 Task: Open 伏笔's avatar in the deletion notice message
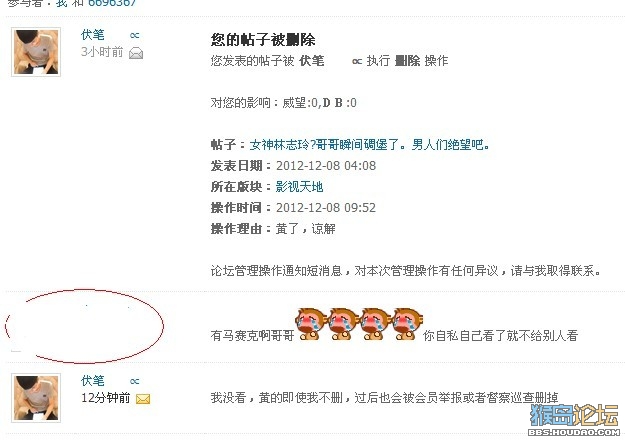pyautogui.click(x=36, y=52)
